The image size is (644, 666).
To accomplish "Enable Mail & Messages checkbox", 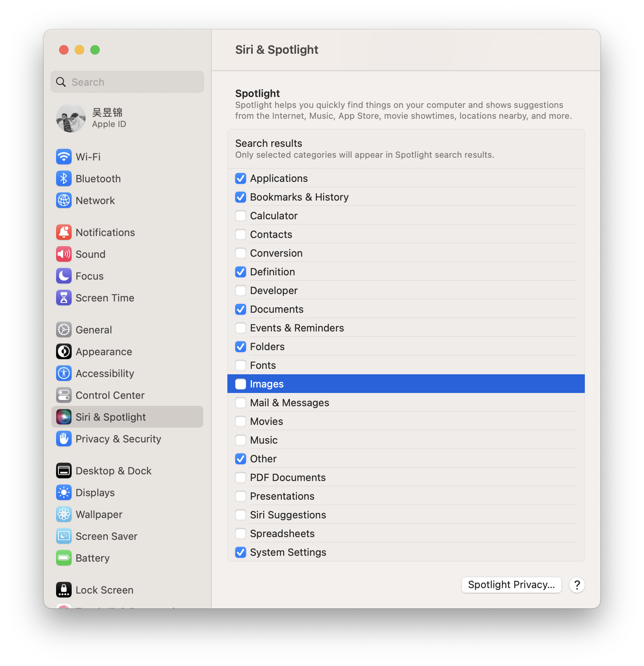I will point(241,403).
